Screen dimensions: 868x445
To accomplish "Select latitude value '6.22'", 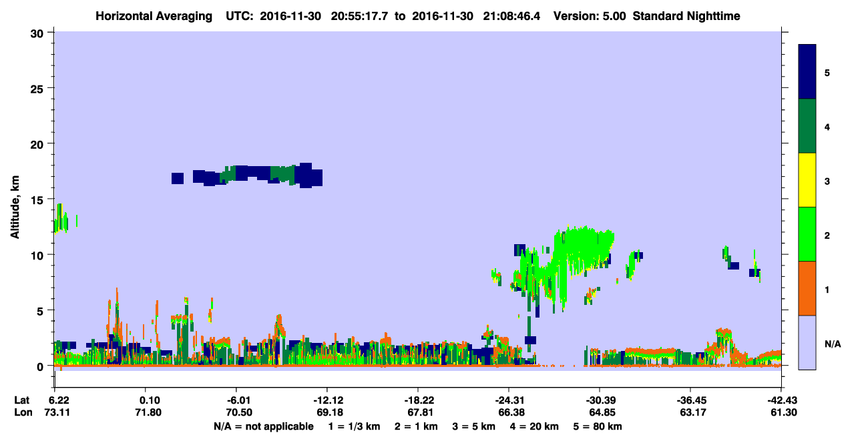I will (59, 400).
